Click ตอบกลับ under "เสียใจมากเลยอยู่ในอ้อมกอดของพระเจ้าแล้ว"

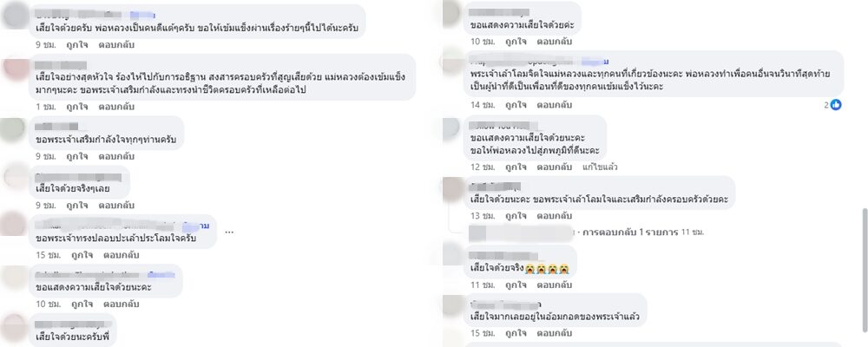[x=554, y=333]
